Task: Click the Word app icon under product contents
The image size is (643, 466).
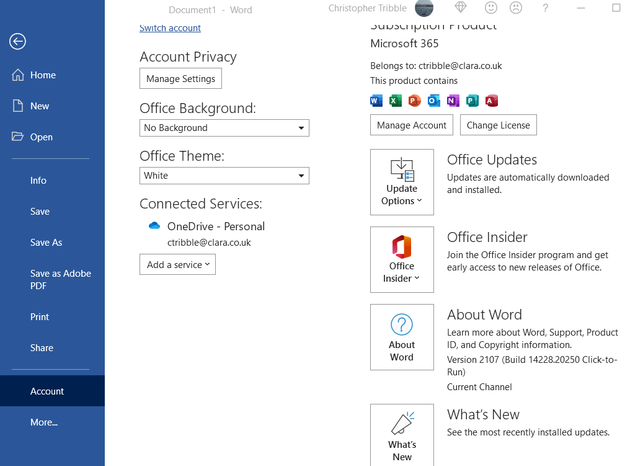Action: point(376,101)
